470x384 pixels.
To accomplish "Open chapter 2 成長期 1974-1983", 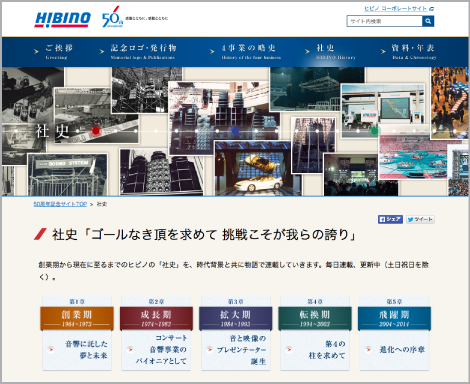I will pyautogui.click(x=156, y=318).
